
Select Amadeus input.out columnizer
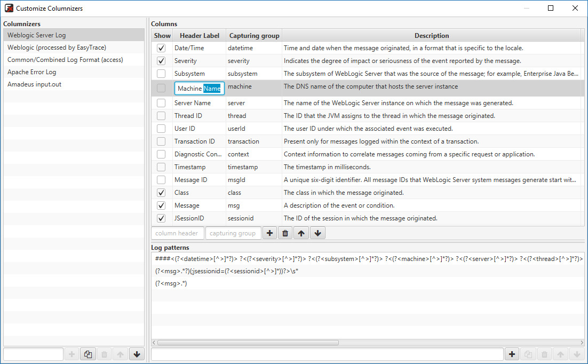74,84
